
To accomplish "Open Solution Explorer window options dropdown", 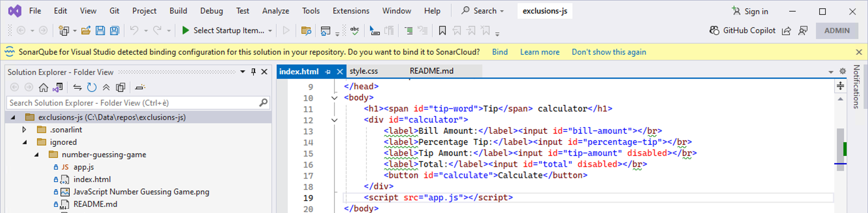I will 243,72.
